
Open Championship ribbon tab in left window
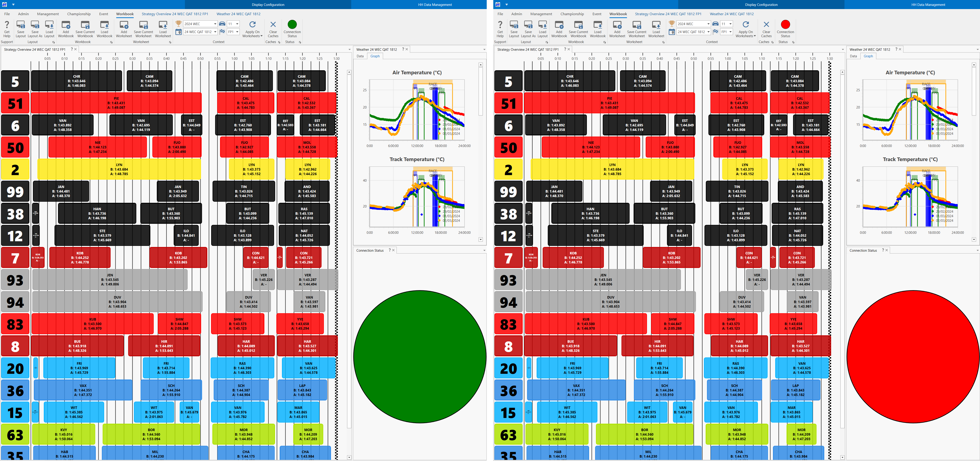(x=79, y=14)
